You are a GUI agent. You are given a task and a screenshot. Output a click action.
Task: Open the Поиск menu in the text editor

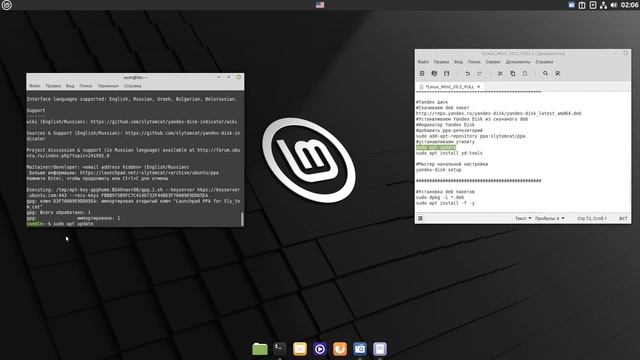click(474, 62)
